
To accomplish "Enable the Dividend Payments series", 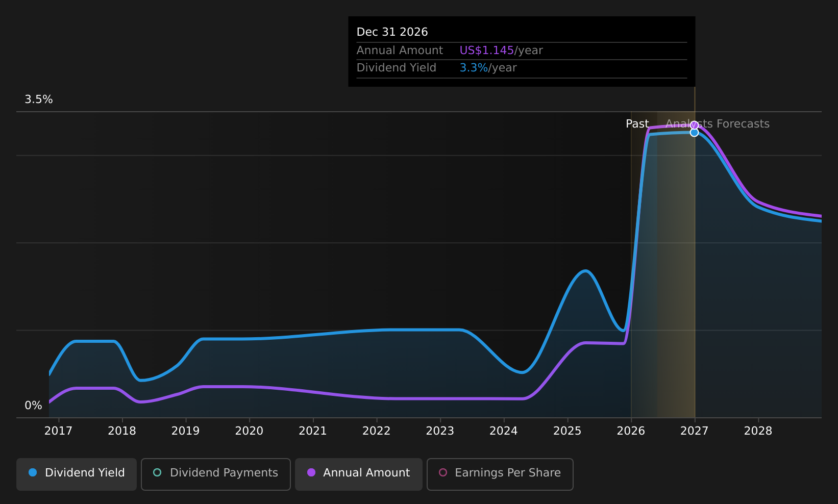I will (x=216, y=474).
